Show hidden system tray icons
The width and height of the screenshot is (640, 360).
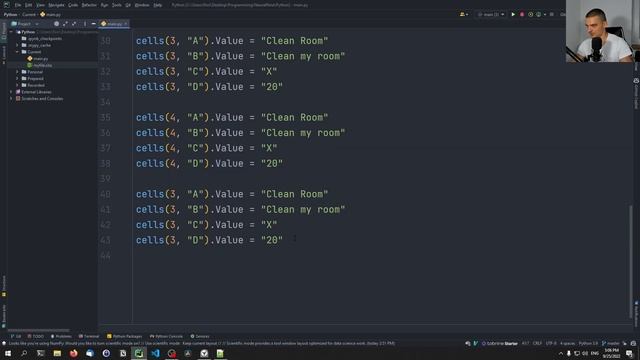tap(560, 353)
